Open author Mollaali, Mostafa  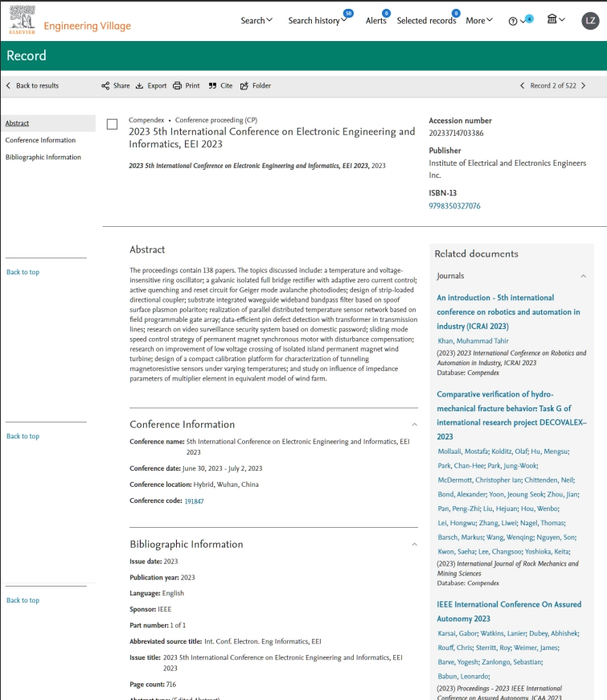[463, 451]
